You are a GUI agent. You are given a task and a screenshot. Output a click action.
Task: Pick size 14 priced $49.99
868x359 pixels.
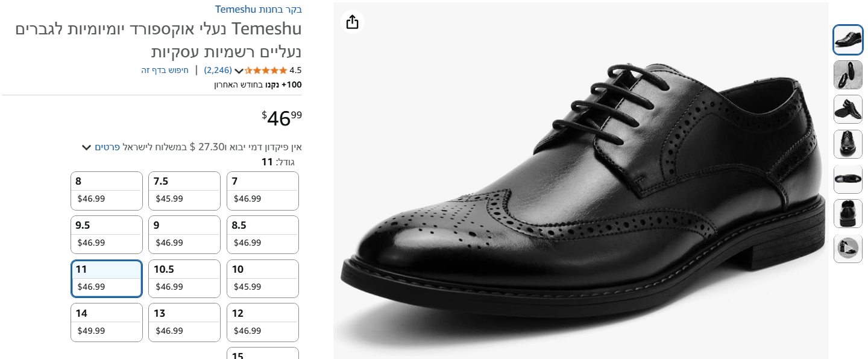coord(107,322)
